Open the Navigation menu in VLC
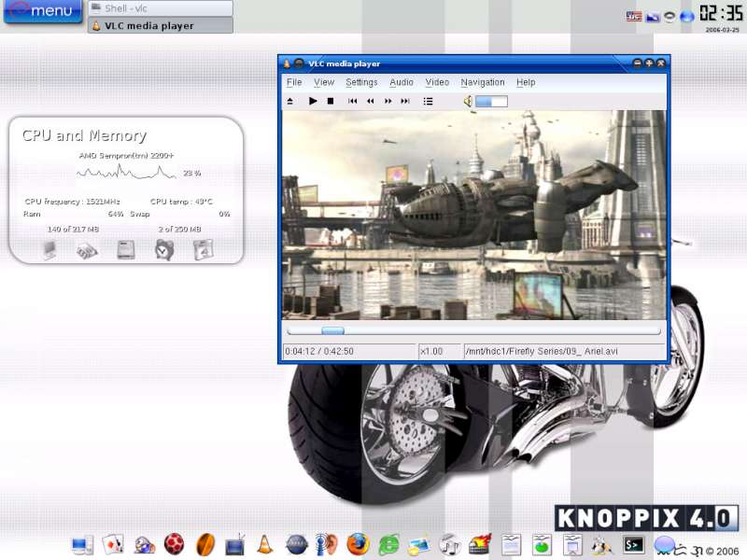This screenshot has height=560, width=747. (482, 82)
